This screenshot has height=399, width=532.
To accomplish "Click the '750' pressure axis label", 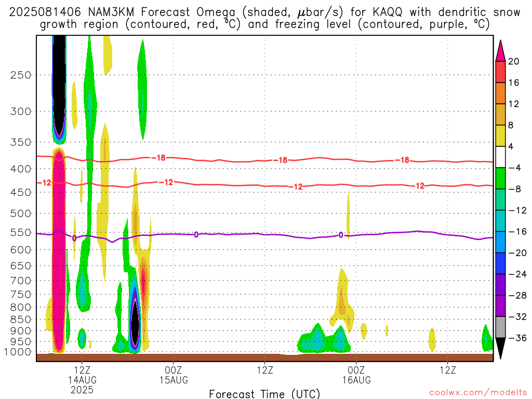I will (x=21, y=295).
